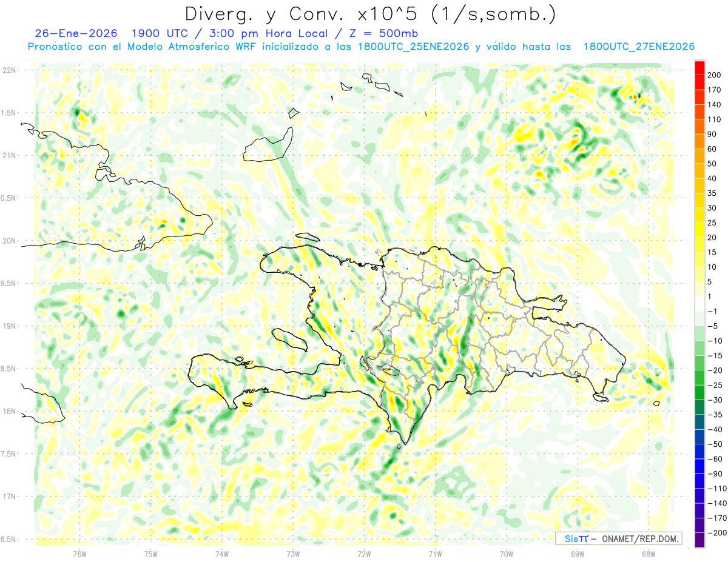
Task: Click the '-1' colorbar value
Action: tap(713, 311)
